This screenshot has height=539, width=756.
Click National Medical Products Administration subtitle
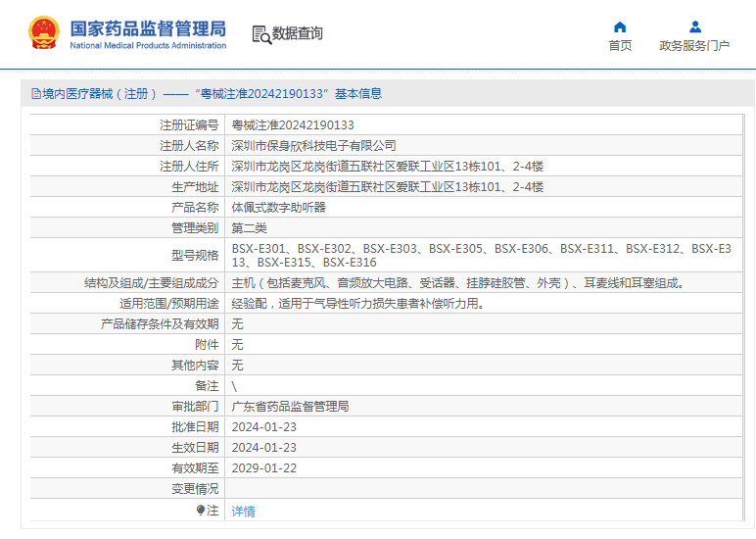(x=148, y=45)
